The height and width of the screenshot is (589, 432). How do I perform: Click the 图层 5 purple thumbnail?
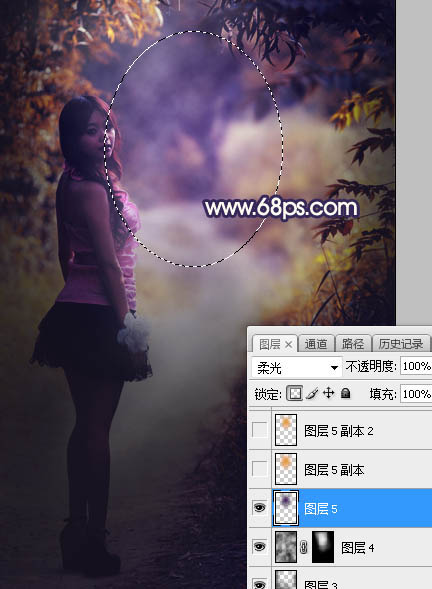(286, 508)
